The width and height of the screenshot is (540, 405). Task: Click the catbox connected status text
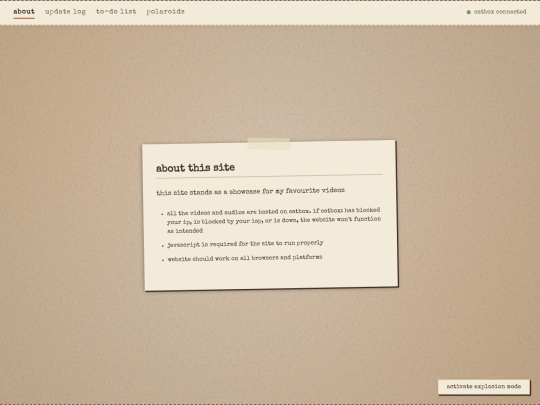pos(500,12)
